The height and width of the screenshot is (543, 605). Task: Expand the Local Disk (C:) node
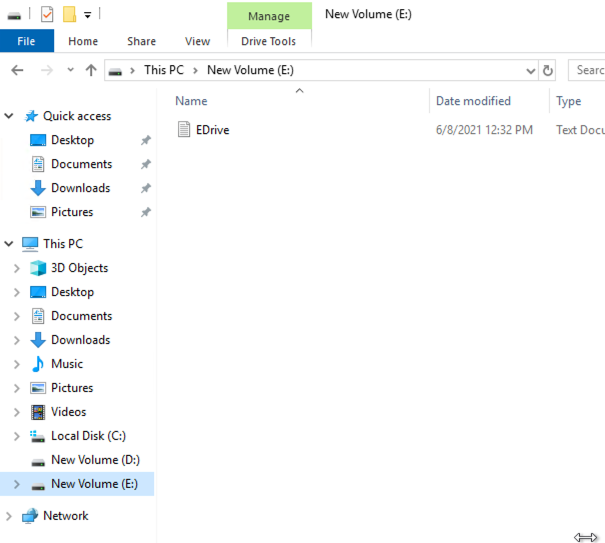click(x=17, y=436)
